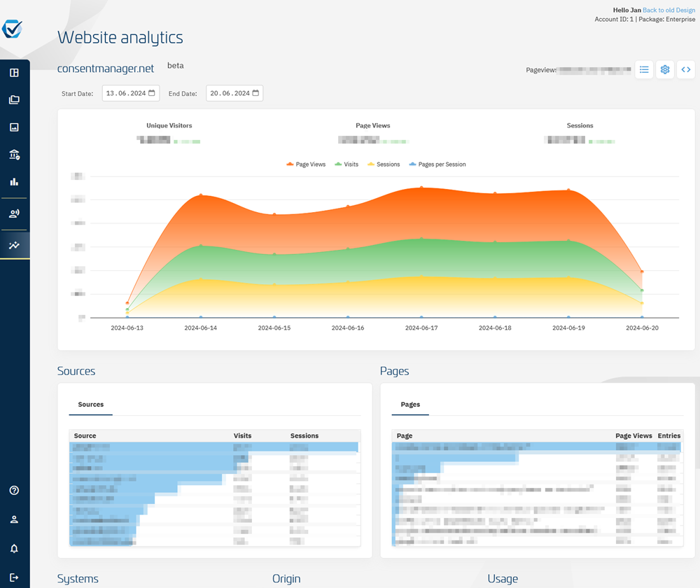Open the legal bank building icon in sidebar

14,155
